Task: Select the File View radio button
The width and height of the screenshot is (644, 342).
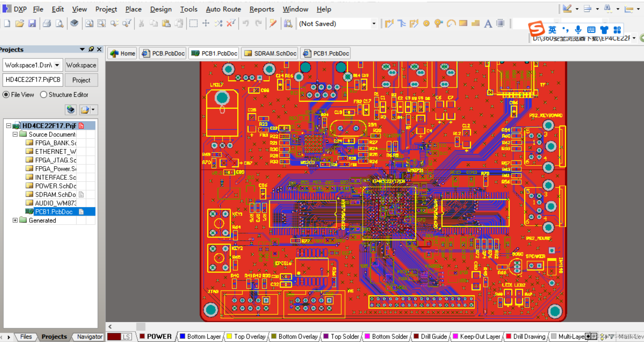Action: point(6,95)
